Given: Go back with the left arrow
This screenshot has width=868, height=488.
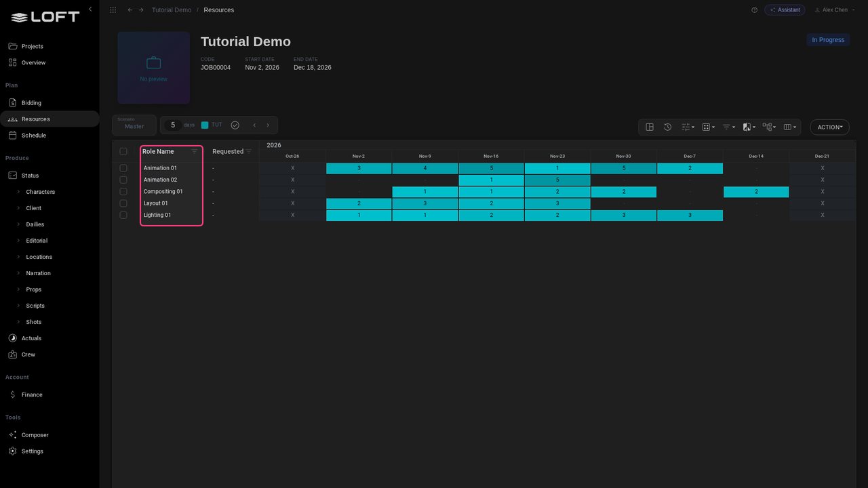Looking at the screenshot, I should tap(130, 10).
